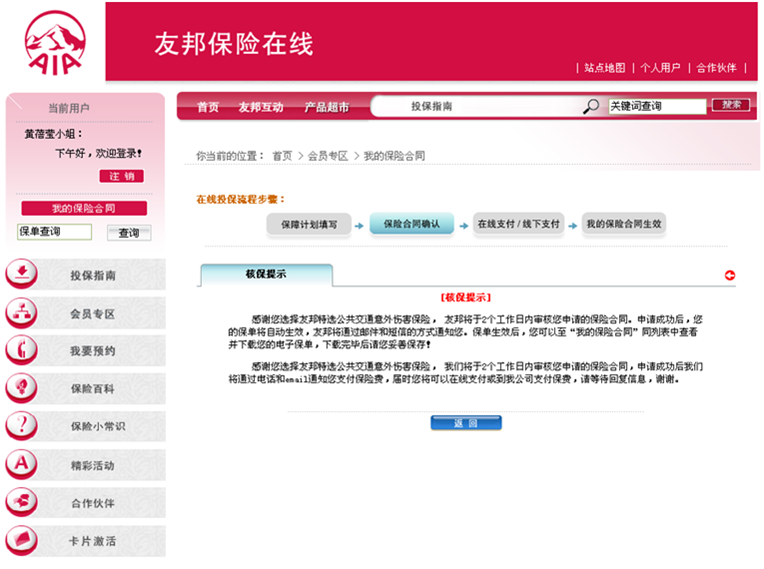764x569 pixels.
Task: Click the 查询 button beside 保单查询
Action: [129, 233]
